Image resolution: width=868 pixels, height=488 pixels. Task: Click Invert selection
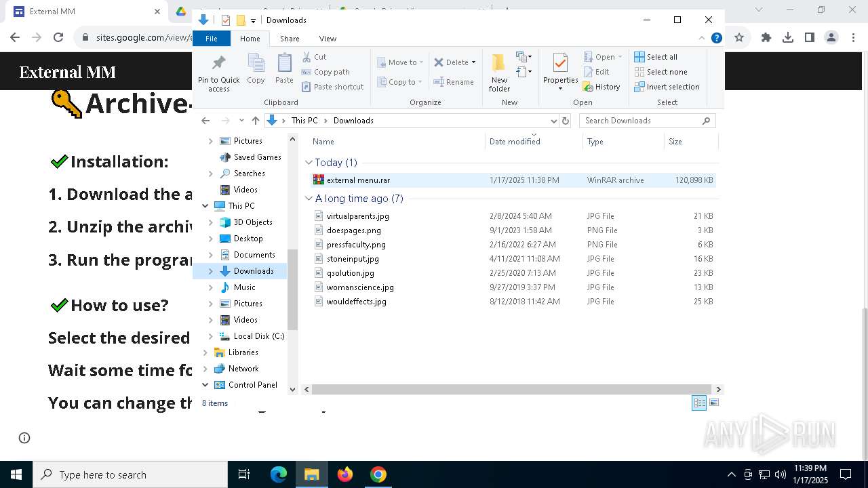667,87
